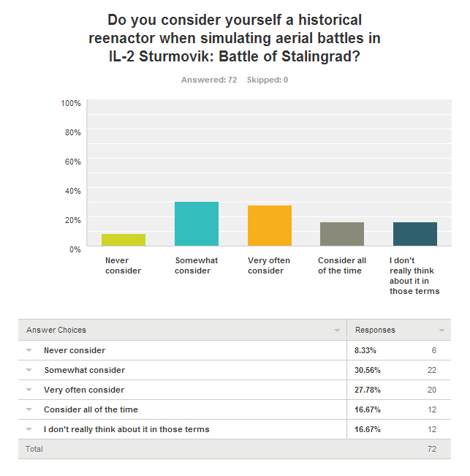Click the 6 responses count for Never consider
The height and width of the screenshot is (476, 470).
(x=434, y=350)
